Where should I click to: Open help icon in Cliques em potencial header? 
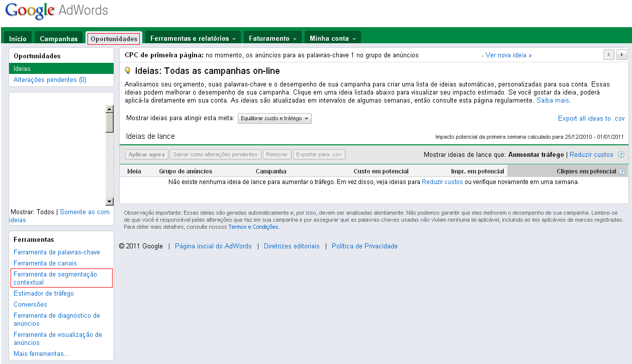[x=622, y=171]
